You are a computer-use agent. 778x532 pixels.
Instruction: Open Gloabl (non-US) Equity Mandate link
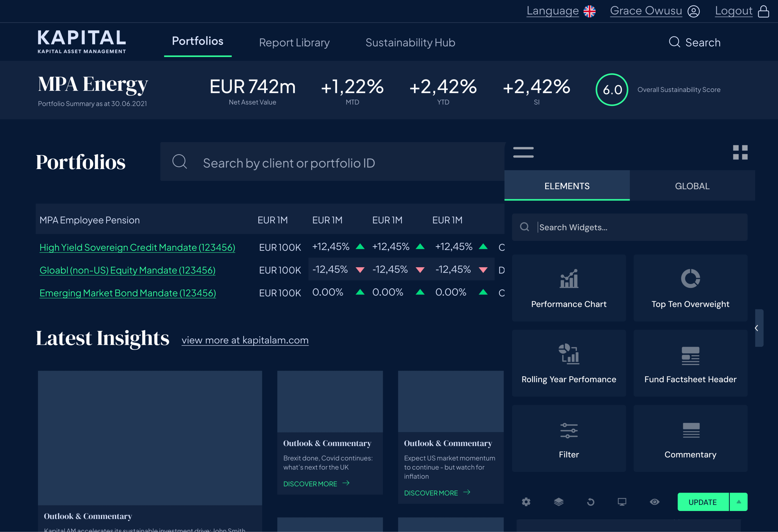[x=127, y=270]
